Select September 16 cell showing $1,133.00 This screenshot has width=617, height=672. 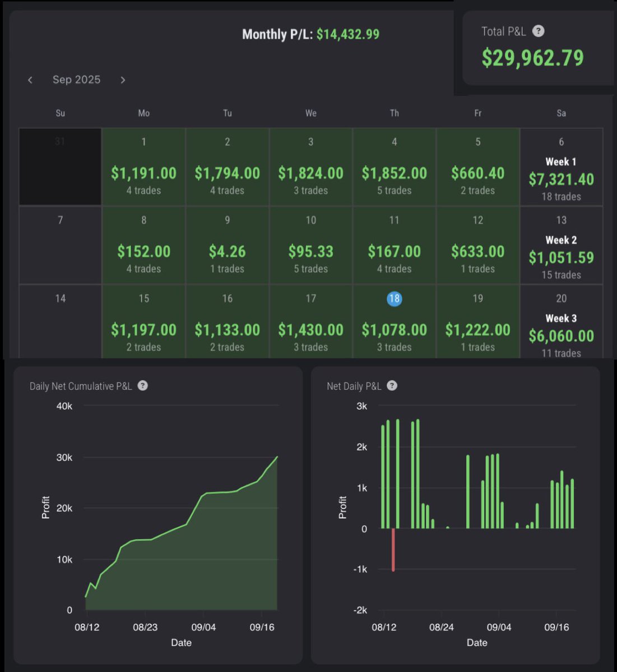point(228,321)
